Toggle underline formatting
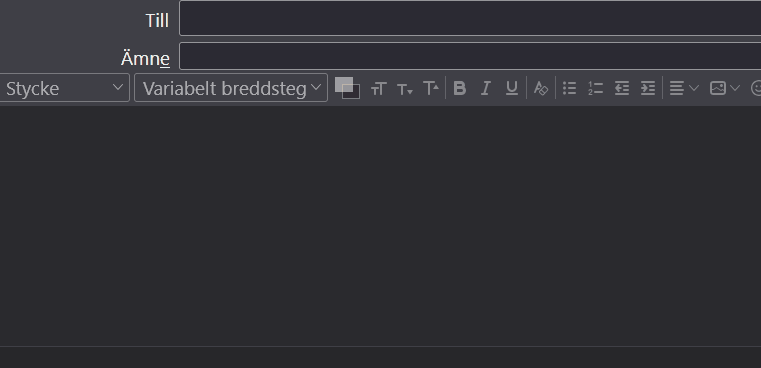This screenshot has height=368, width=761. pyautogui.click(x=512, y=88)
